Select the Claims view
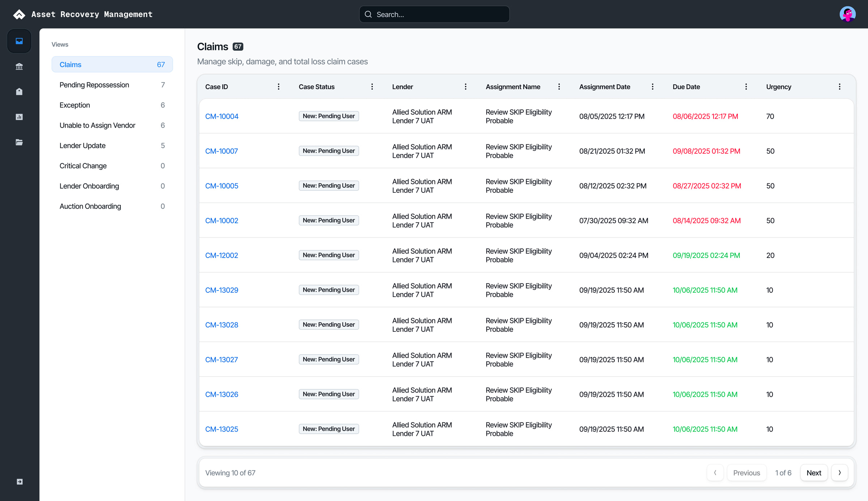Image resolution: width=868 pixels, height=501 pixels. 112,64
